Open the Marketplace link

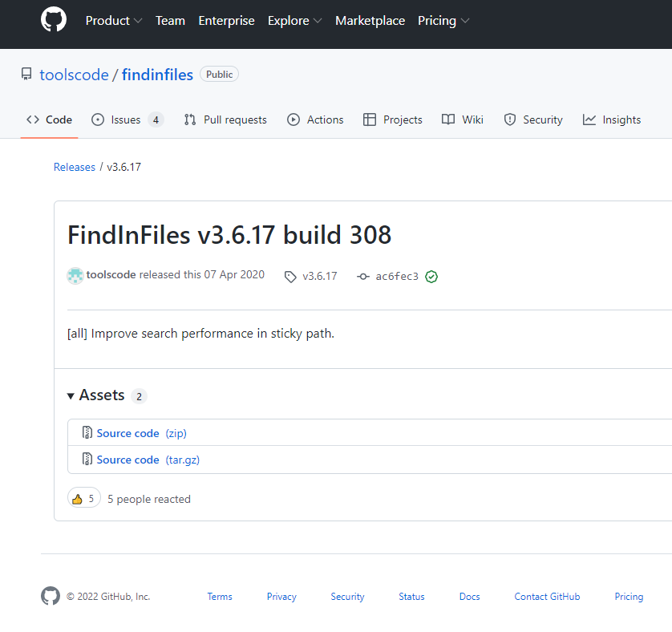point(370,21)
